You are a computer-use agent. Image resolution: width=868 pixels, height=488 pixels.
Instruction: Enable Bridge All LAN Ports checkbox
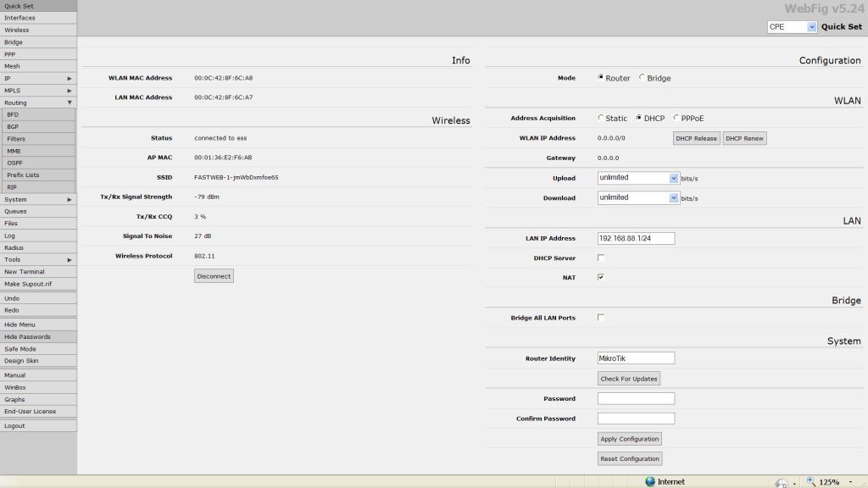tap(601, 318)
